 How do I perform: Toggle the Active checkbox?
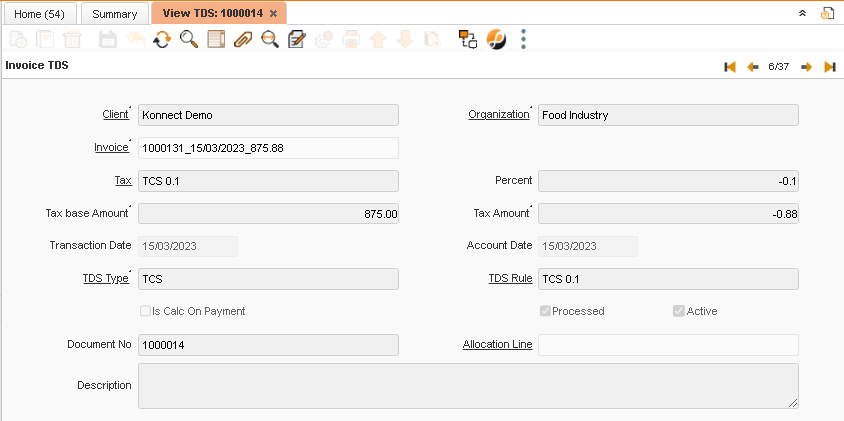679,311
